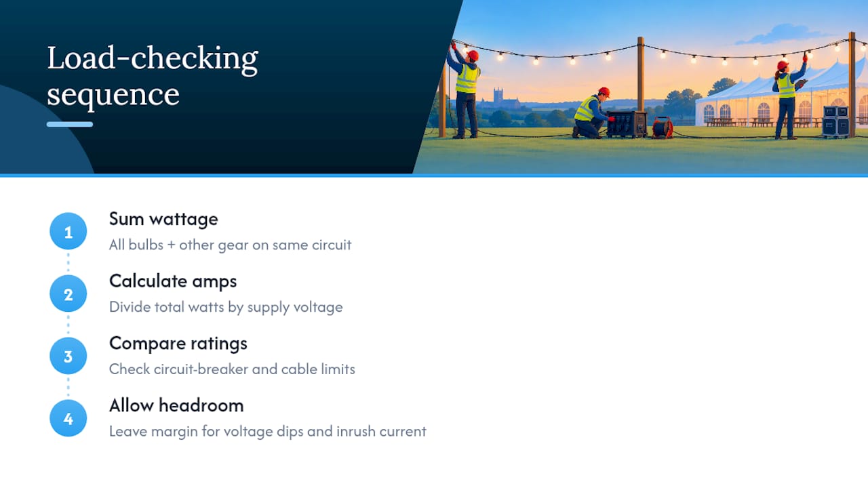Select the numbered circle 3 icon

point(68,357)
